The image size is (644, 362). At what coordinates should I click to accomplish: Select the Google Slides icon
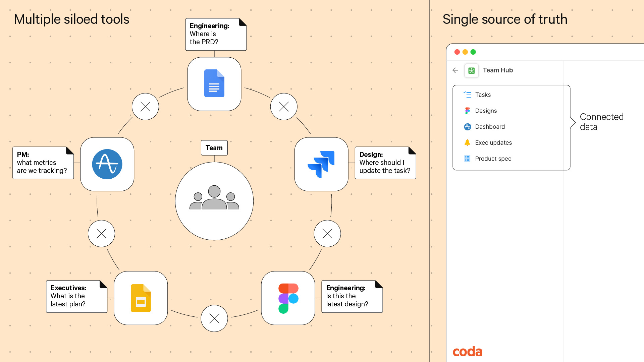point(141,298)
